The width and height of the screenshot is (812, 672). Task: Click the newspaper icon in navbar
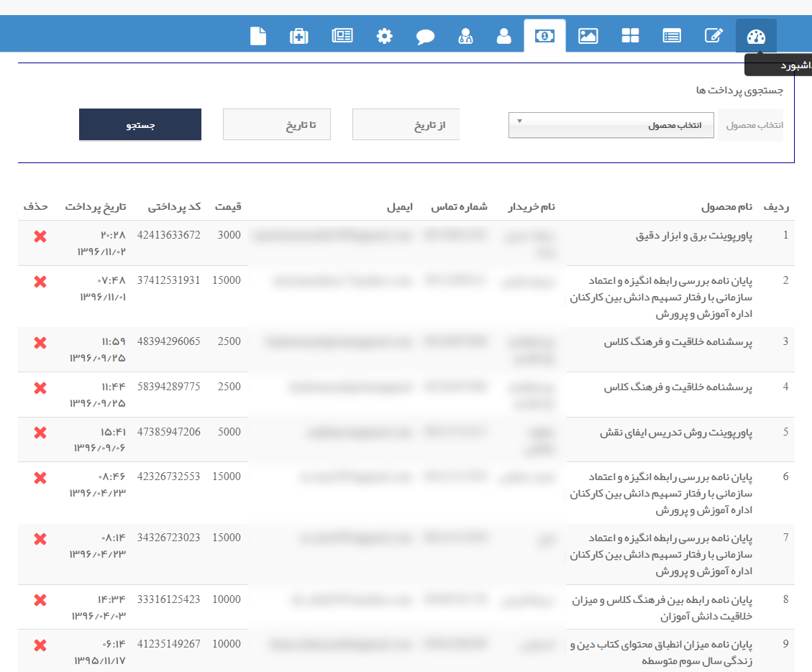(x=342, y=36)
